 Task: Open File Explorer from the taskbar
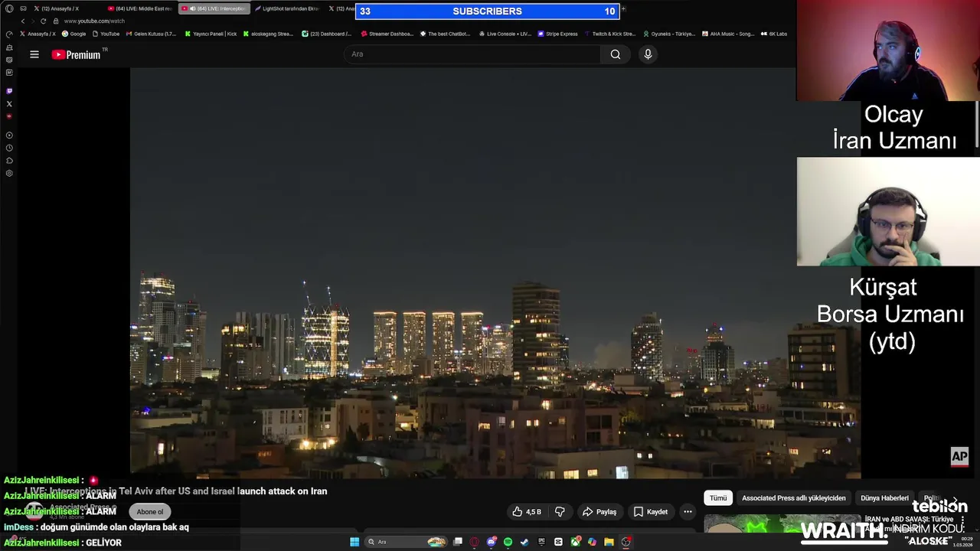[x=609, y=542]
